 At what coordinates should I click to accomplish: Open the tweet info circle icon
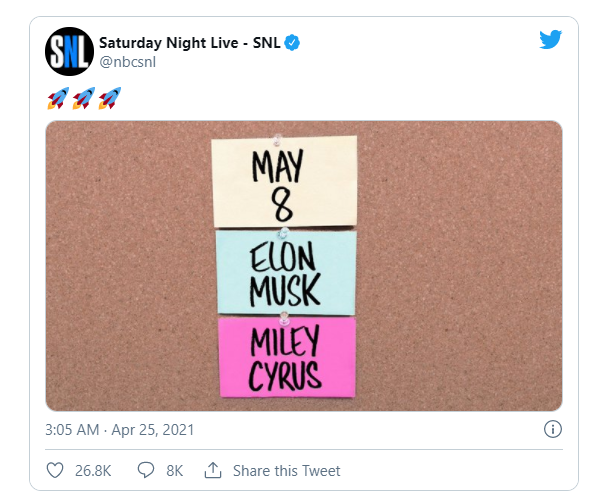pyautogui.click(x=551, y=429)
